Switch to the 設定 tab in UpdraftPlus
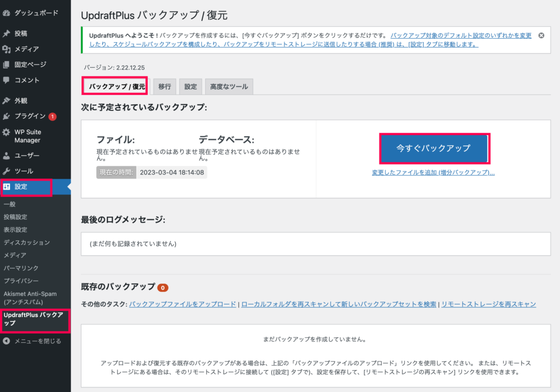This screenshot has width=560, height=392. (x=191, y=87)
